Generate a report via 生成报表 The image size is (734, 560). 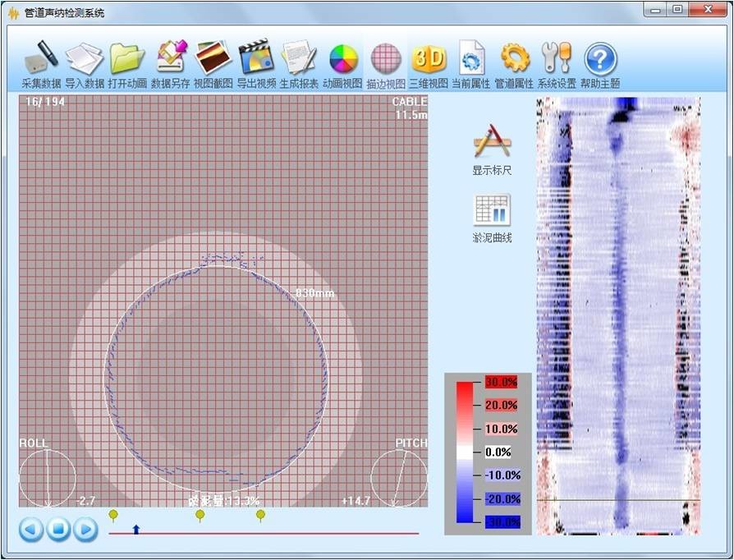(299, 59)
